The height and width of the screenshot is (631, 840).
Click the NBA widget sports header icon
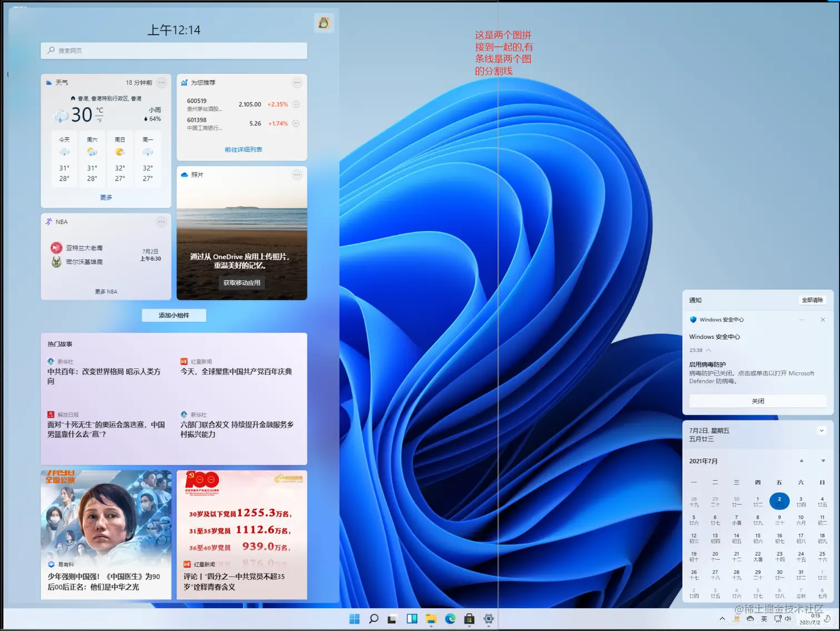(49, 222)
